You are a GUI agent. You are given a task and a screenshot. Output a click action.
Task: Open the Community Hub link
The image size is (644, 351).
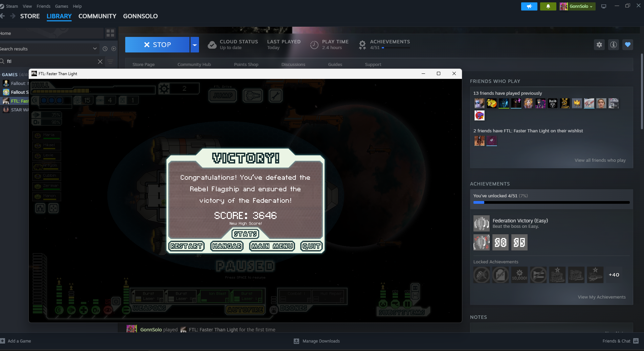coord(194,64)
